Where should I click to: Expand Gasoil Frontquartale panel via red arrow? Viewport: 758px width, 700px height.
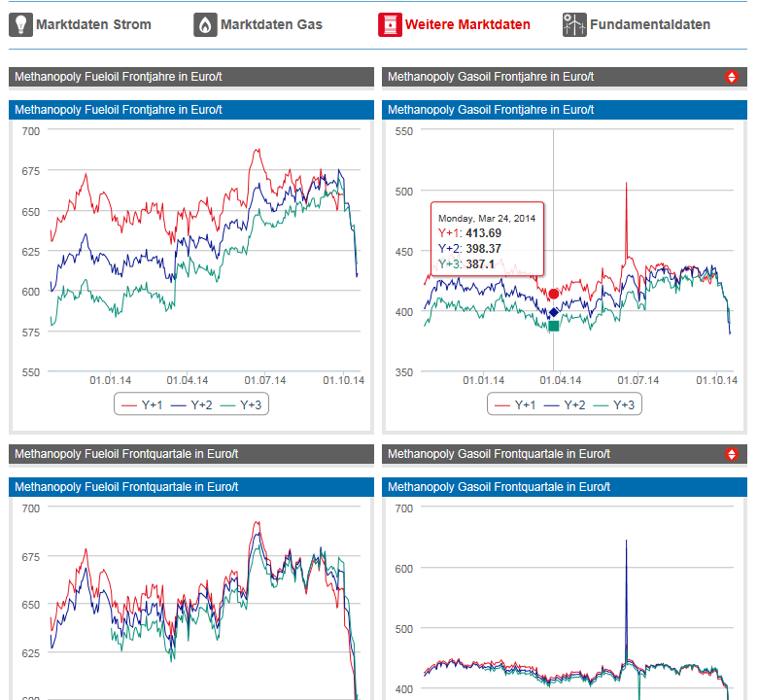coord(732,454)
